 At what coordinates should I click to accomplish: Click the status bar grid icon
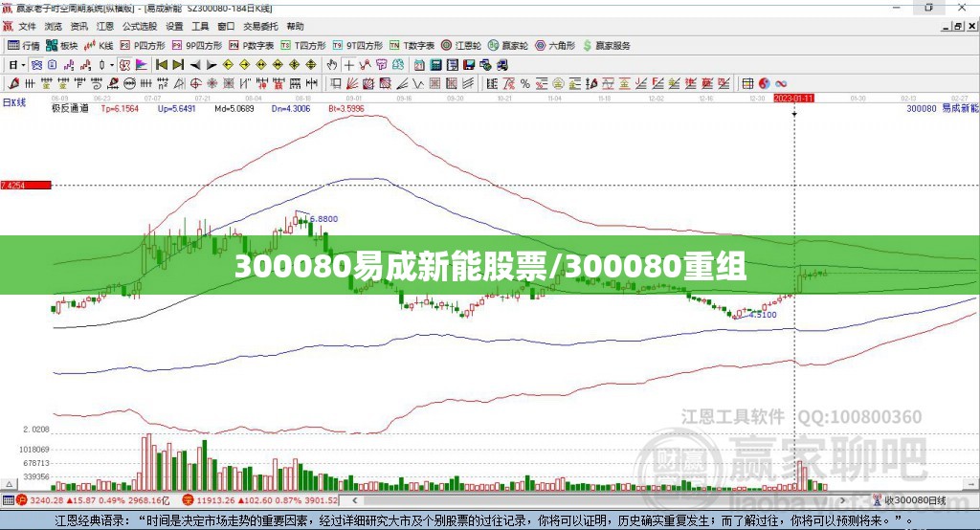click(8, 500)
